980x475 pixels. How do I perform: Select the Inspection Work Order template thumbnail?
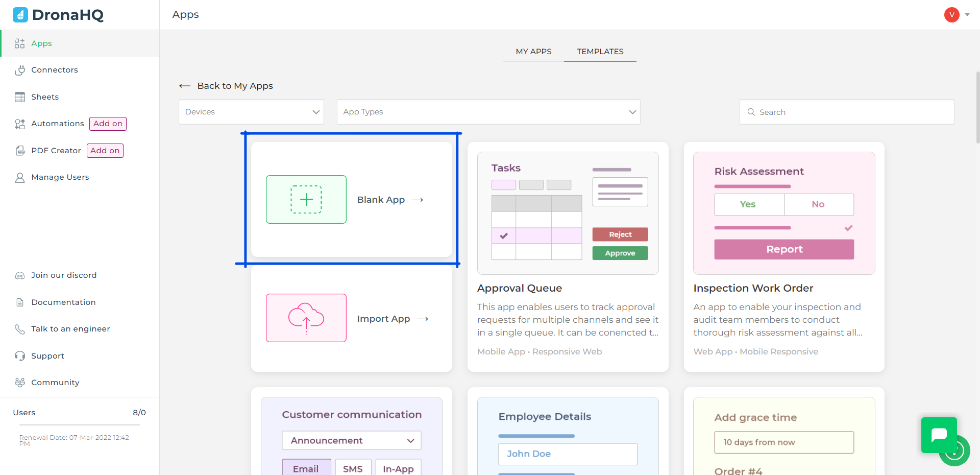(784, 213)
